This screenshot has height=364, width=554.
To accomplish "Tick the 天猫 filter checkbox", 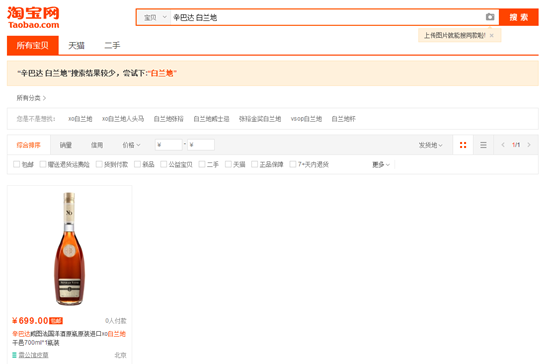I will click(x=228, y=164).
